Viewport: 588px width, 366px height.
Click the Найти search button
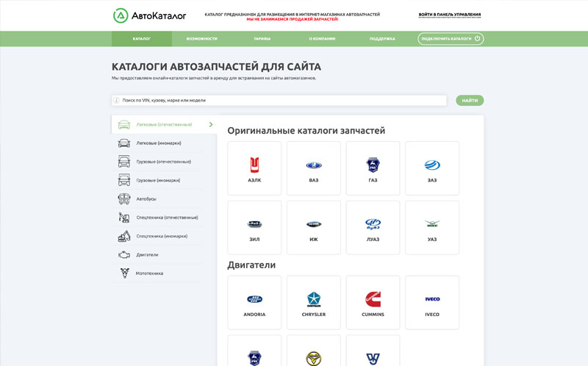click(470, 101)
